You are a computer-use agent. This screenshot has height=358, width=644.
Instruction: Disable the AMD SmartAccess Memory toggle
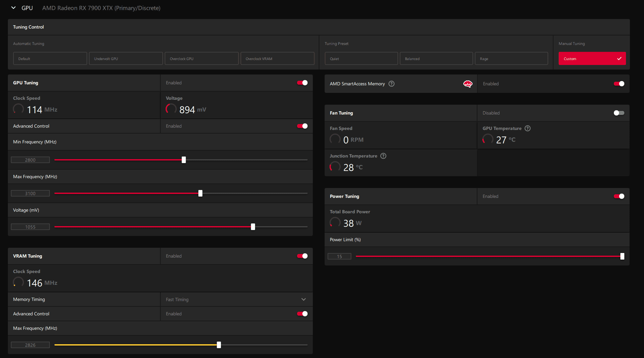[x=619, y=84]
